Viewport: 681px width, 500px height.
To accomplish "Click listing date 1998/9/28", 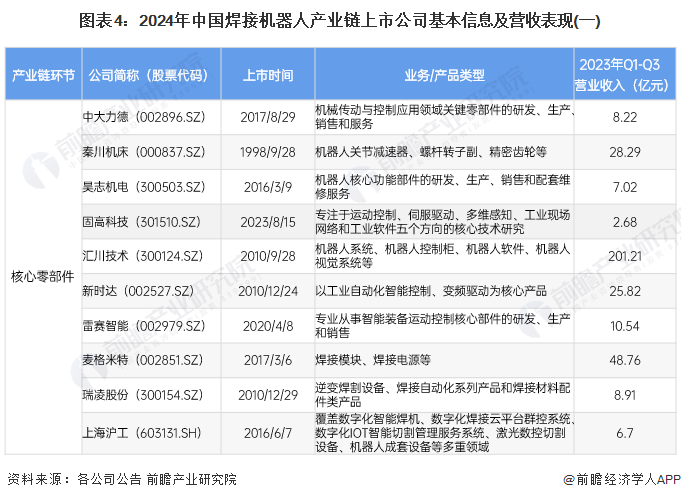I will [x=268, y=152].
